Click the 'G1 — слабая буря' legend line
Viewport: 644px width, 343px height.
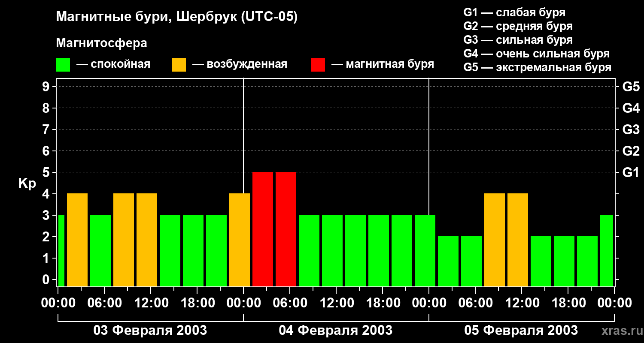514,12
